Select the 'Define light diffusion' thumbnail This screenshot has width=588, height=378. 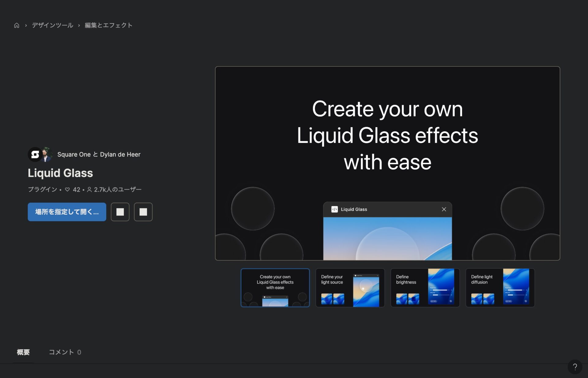coord(500,288)
